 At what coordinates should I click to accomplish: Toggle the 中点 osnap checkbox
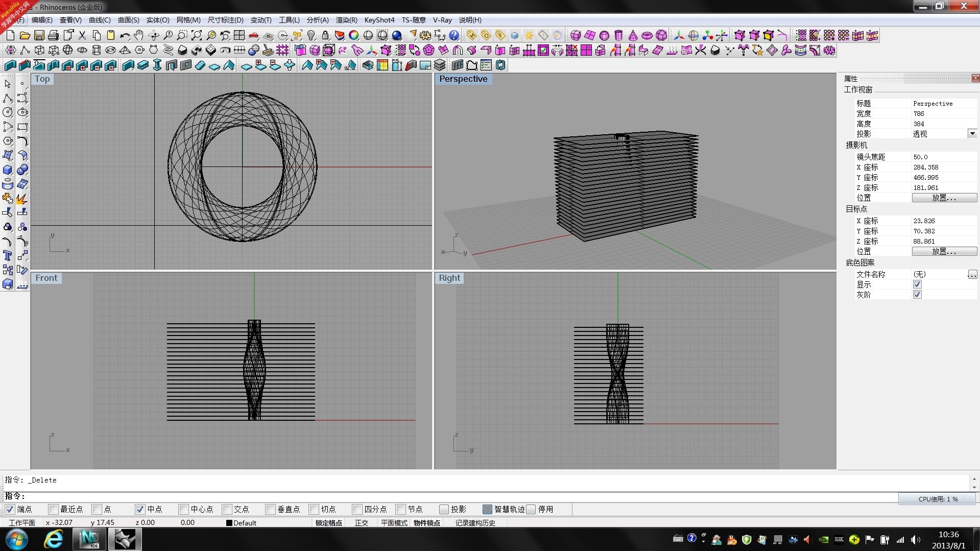[140, 509]
